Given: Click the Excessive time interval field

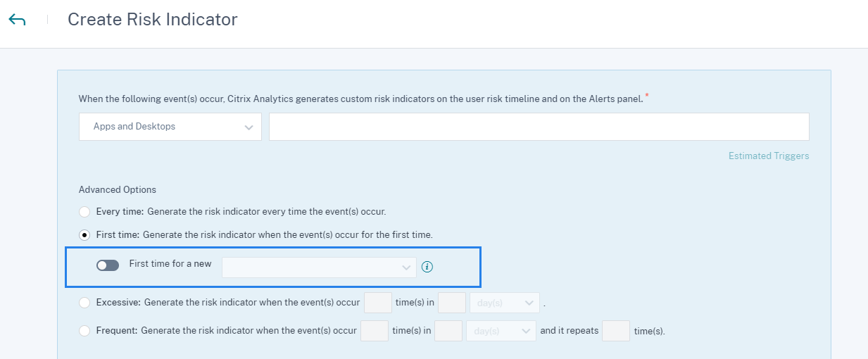Looking at the screenshot, I should tap(452, 303).
